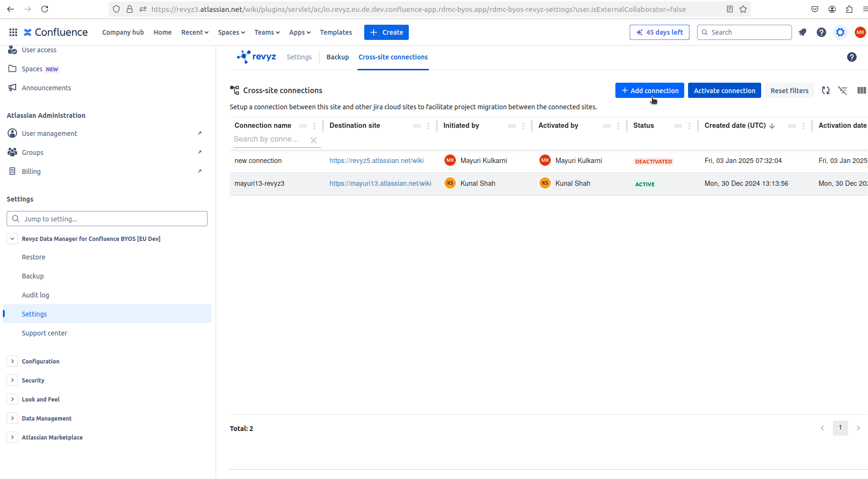Switch to Cross-site connections tab
Image resolution: width=868 pixels, height=479 pixels.
[x=393, y=57]
